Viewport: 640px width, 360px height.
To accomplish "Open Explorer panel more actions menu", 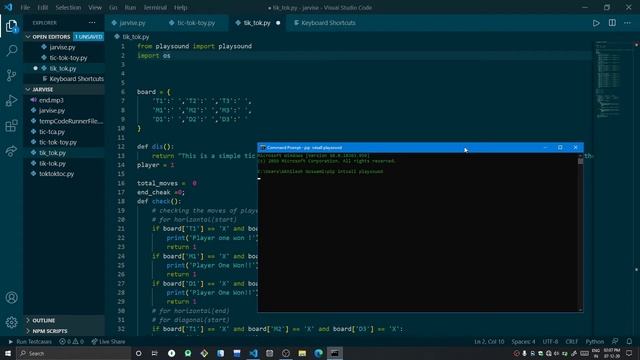I will 92,23.
